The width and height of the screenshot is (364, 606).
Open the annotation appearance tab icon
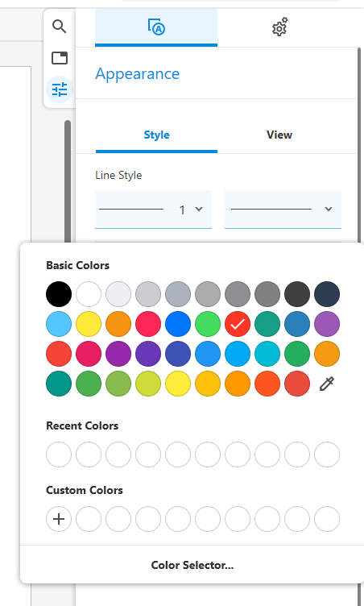coord(156,27)
